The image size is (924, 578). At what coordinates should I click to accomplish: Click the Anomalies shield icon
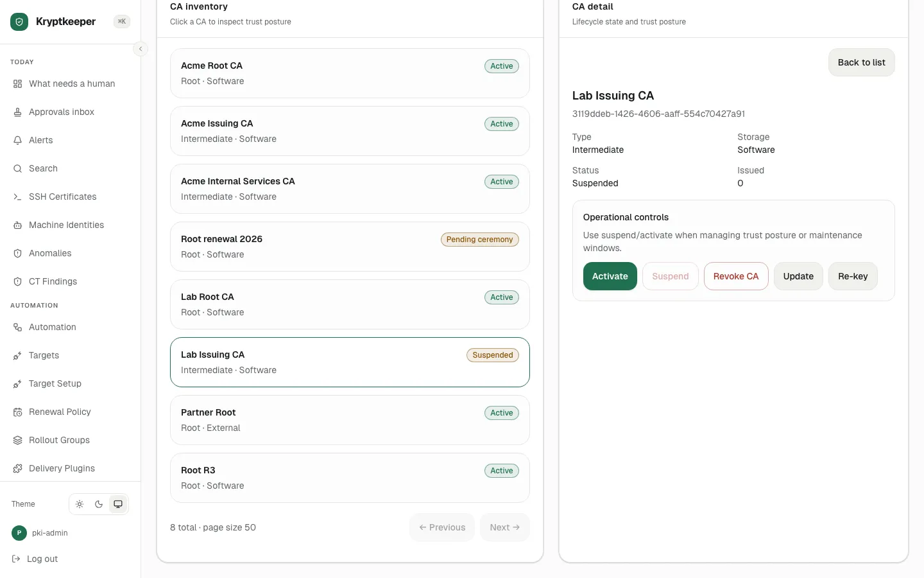coord(17,254)
